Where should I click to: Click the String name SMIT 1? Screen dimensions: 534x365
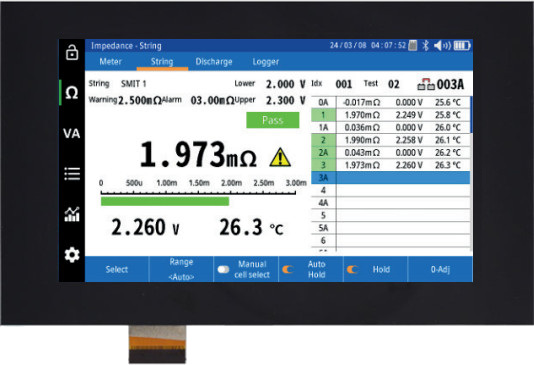(134, 84)
